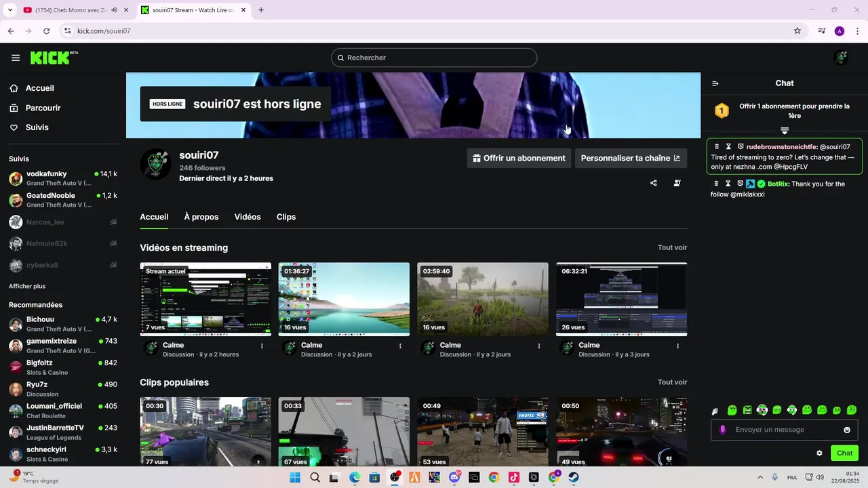Click the gold number 1 leaderboard badge
The image size is (868, 488).
[x=722, y=110]
